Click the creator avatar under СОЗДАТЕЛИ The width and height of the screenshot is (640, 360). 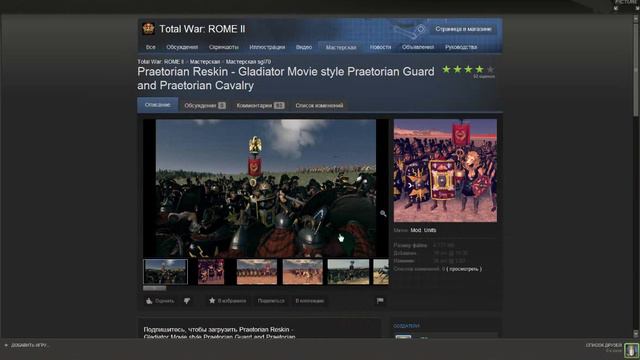point(403,336)
